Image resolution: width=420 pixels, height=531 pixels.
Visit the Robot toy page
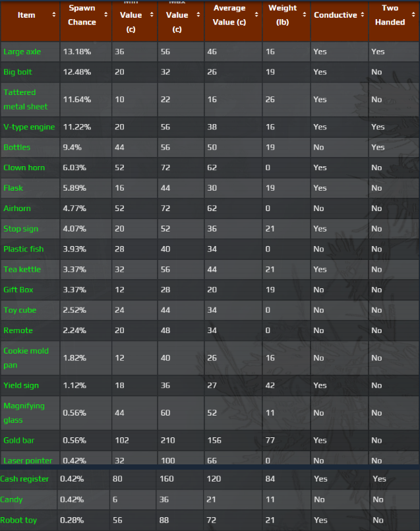(18, 520)
